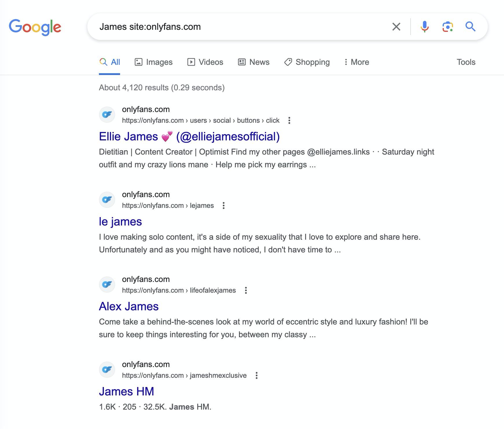The height and width of the screenshot is (429, 504).
Task: Open three-dot menu for jameshmexclusive result
Action: pyautogui.click(x=256, y=375)
